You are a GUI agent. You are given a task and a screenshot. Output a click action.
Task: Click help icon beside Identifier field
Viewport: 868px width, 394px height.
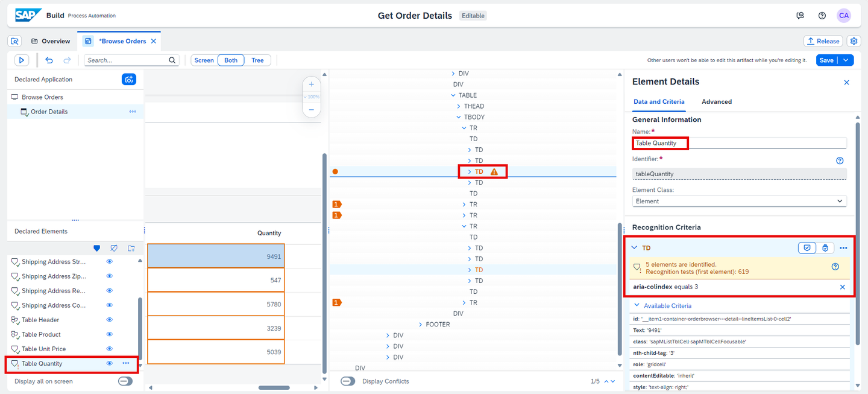click(840, 160)
